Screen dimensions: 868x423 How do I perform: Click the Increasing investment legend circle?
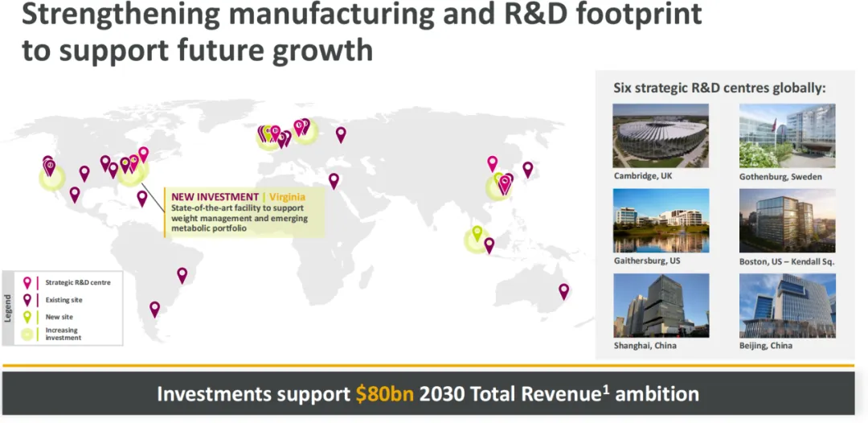(x=27, y=334)
